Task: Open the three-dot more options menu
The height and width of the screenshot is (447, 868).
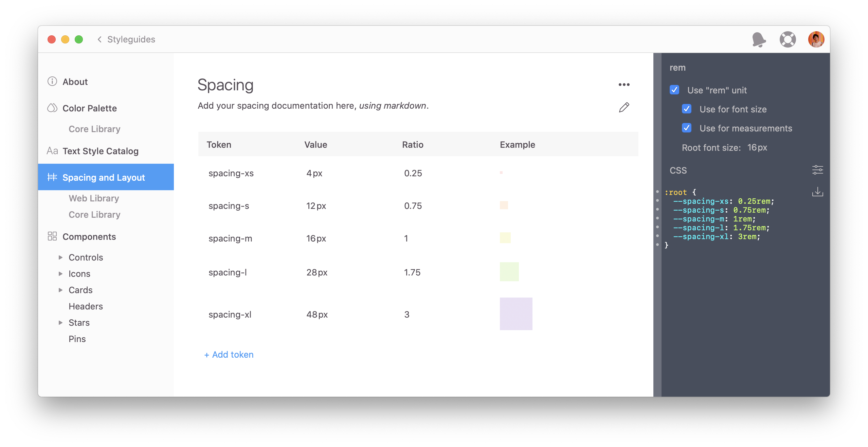Action: click(624, 85)
